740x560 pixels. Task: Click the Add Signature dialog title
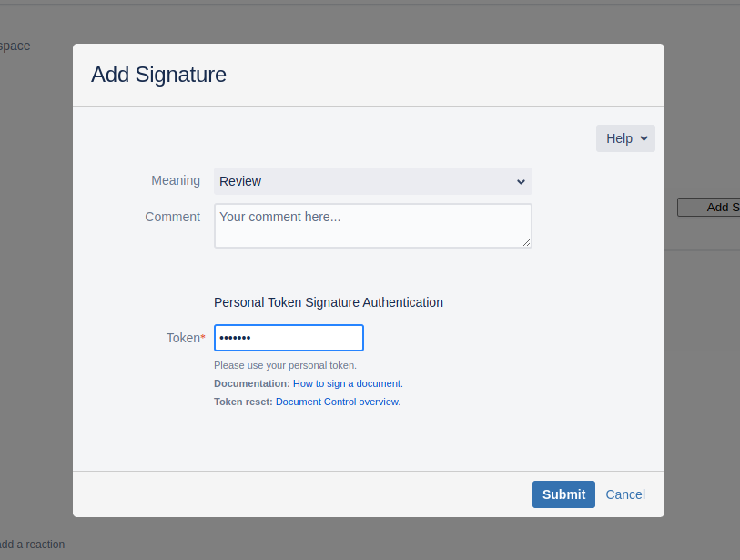pos(158,75)
